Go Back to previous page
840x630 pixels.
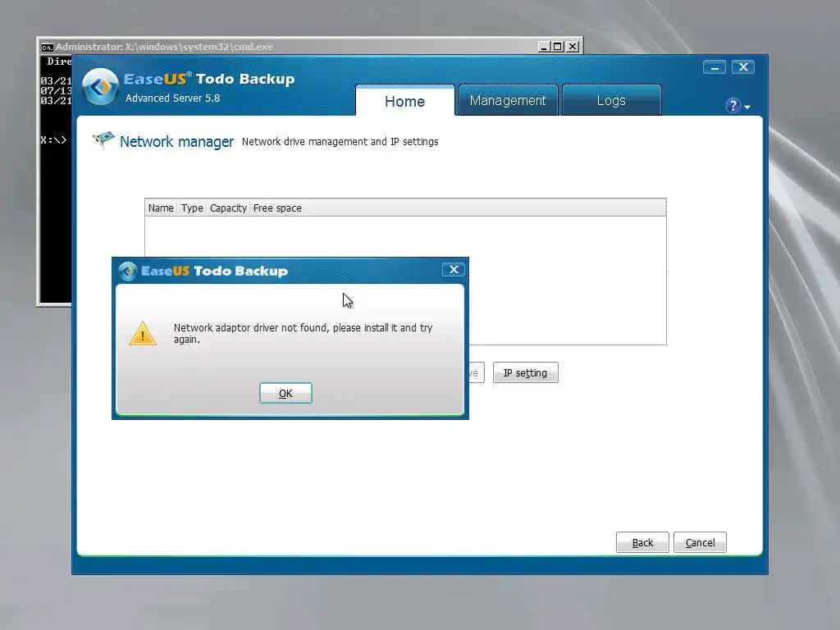642,542
